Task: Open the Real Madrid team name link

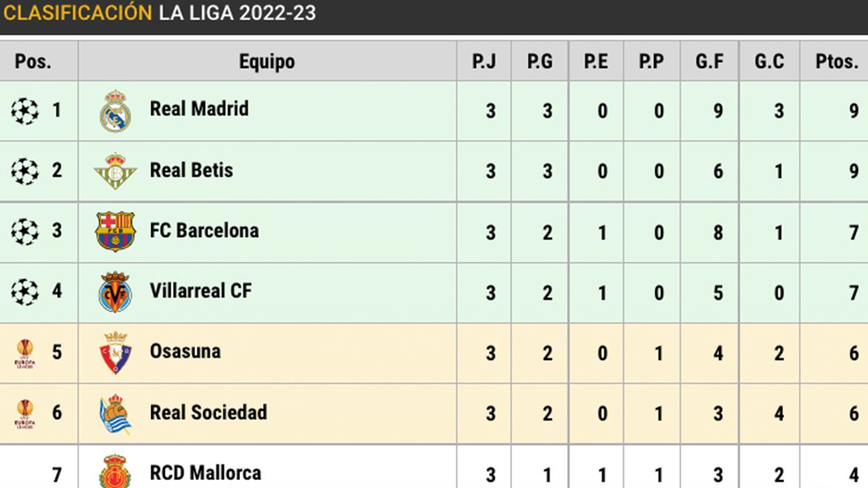Action: pyautogui.click(x=199, y=109)
